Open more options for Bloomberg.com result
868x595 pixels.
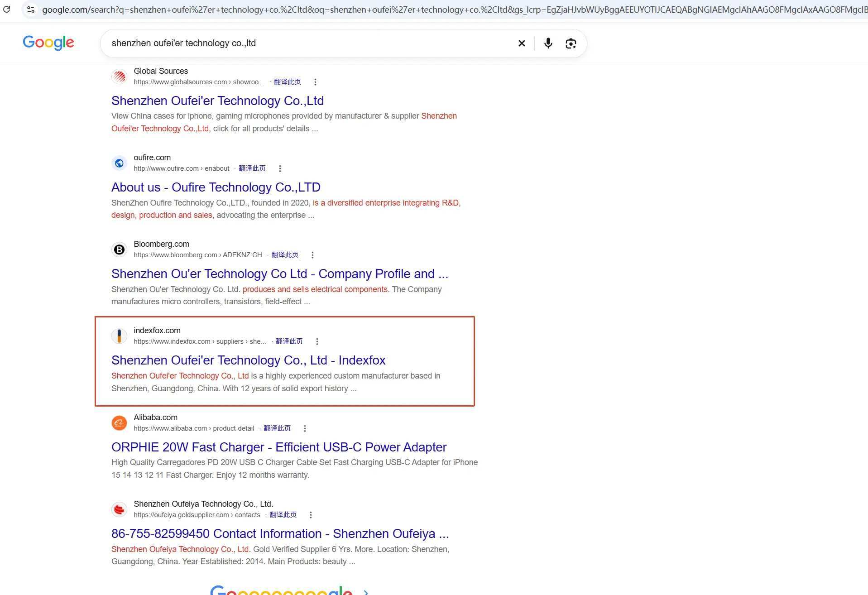pyautogui.click(x=312, y=255)
